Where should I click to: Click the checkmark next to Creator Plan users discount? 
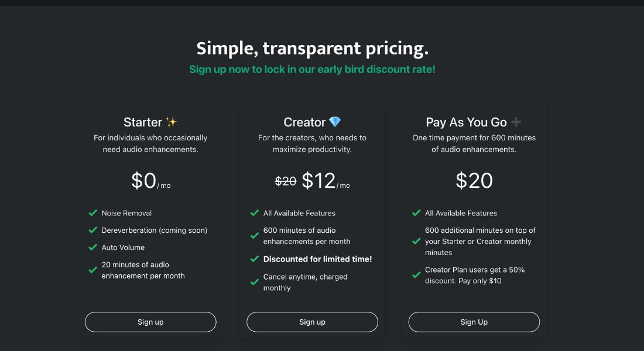pyautogui.click(x=416, y=275)
